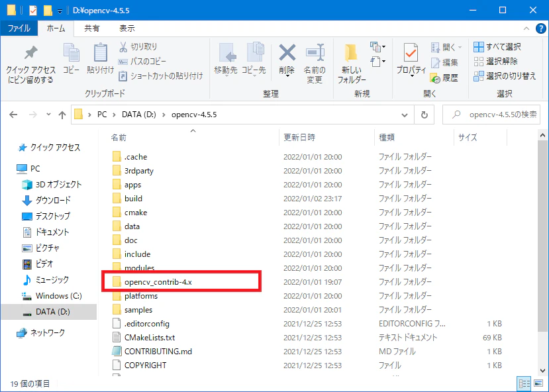The width and height of the screenshot is (549, 392).
Task: Open the ファイル menu tab
Action: (19, 28)
